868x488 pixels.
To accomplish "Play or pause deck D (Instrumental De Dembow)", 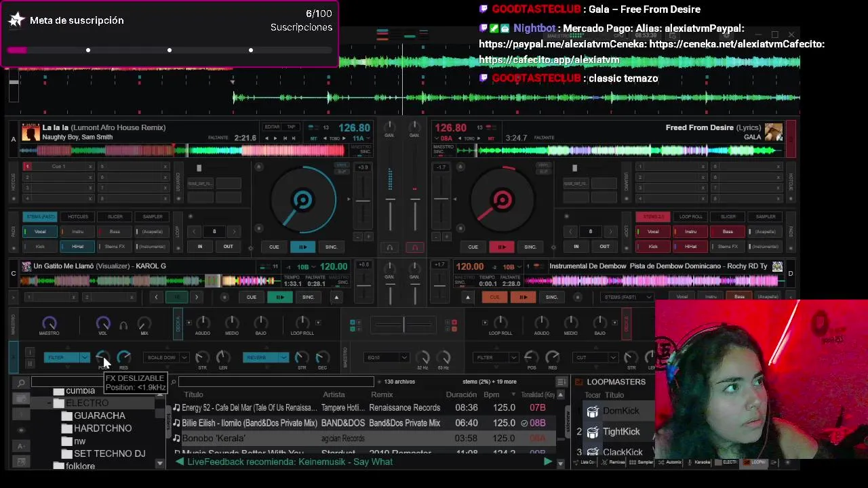I will (x=523, y=297).
